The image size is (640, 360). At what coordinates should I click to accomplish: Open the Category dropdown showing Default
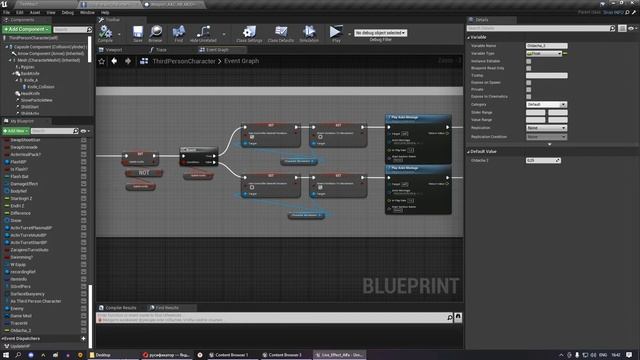point(547,104)
